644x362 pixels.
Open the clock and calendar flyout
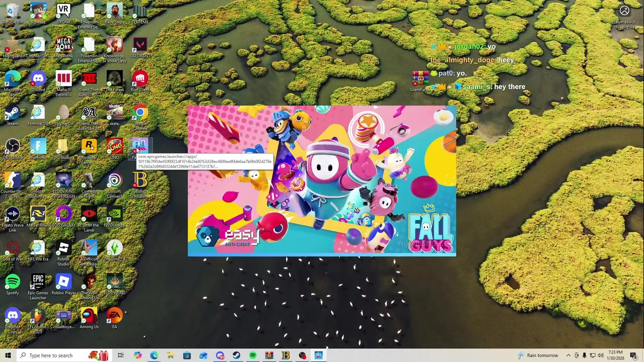pyautogui.click(x=616, y=355)
